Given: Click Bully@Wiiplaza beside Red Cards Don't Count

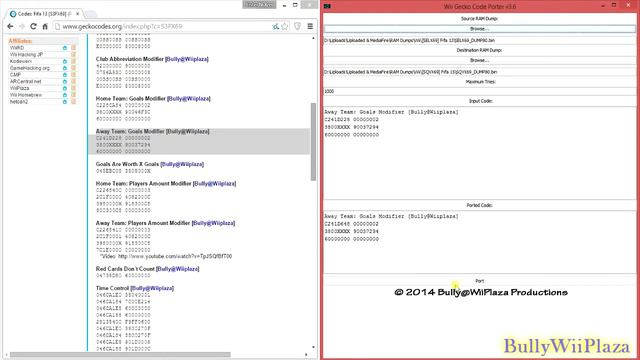Looking at the screenshot, I should coord(178,269).
